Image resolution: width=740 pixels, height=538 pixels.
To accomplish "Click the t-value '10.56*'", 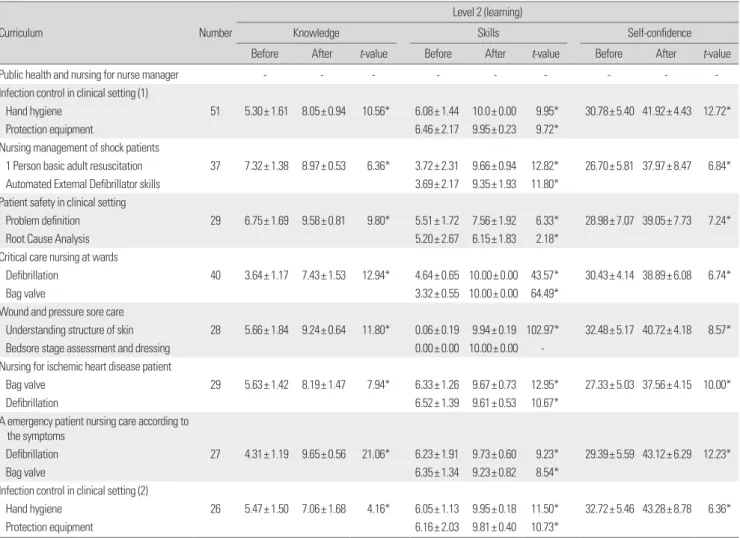I will 376,111.
